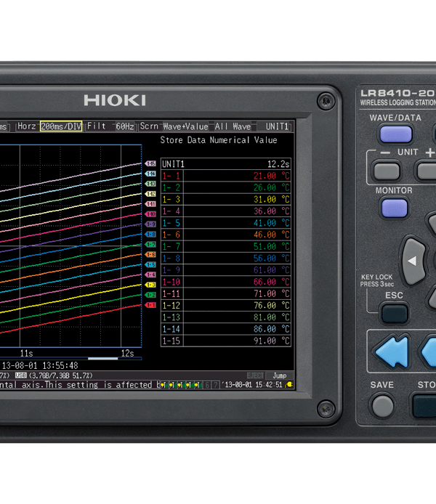Push the WAVE/DATA purple button
Viewport: 436px width, 504px height.
coord(395,134)
